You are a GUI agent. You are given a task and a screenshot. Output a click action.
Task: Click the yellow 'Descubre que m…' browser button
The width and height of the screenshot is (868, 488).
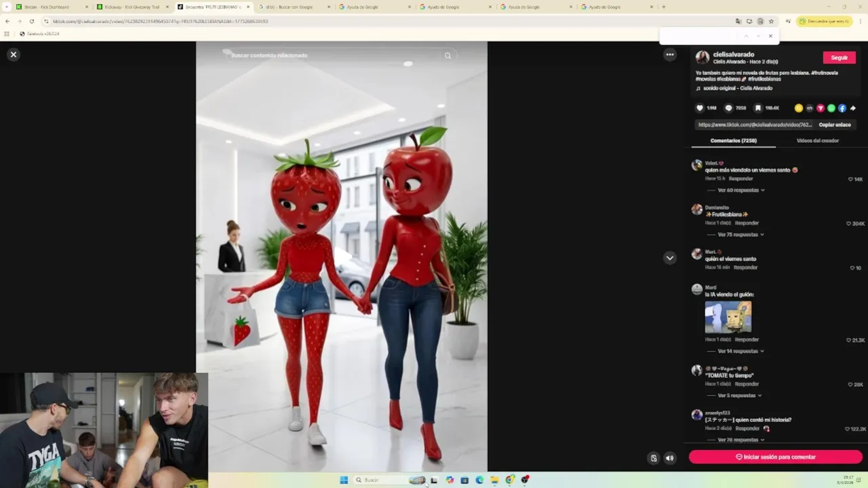[825, 21]
